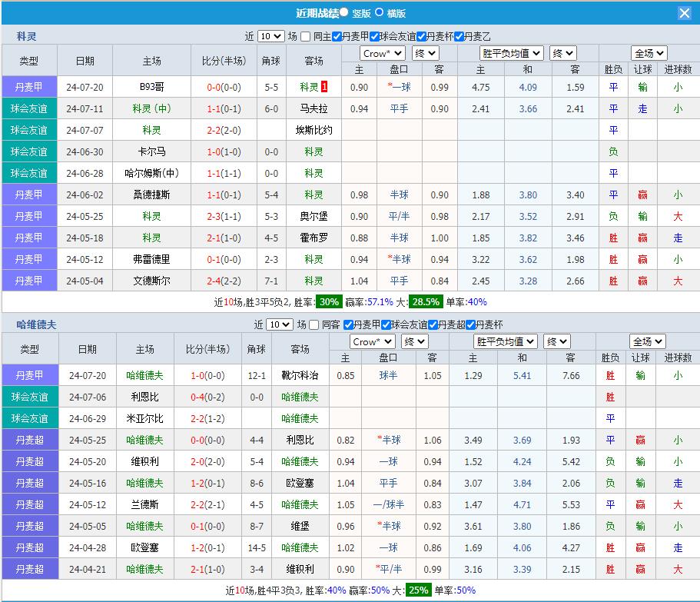The width and height of the screenshot is (700, 602).
Task: Select the 竖版 layout radio button
Action: point(343,12)
